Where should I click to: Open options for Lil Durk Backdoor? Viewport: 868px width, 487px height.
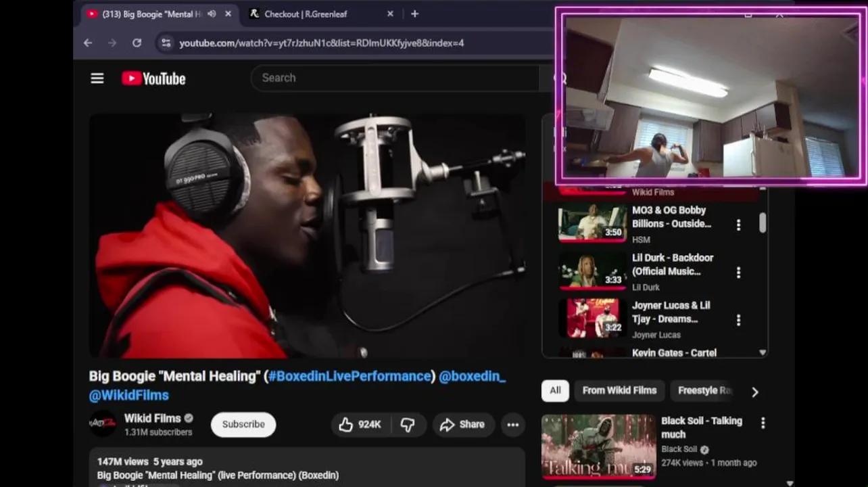738,272
